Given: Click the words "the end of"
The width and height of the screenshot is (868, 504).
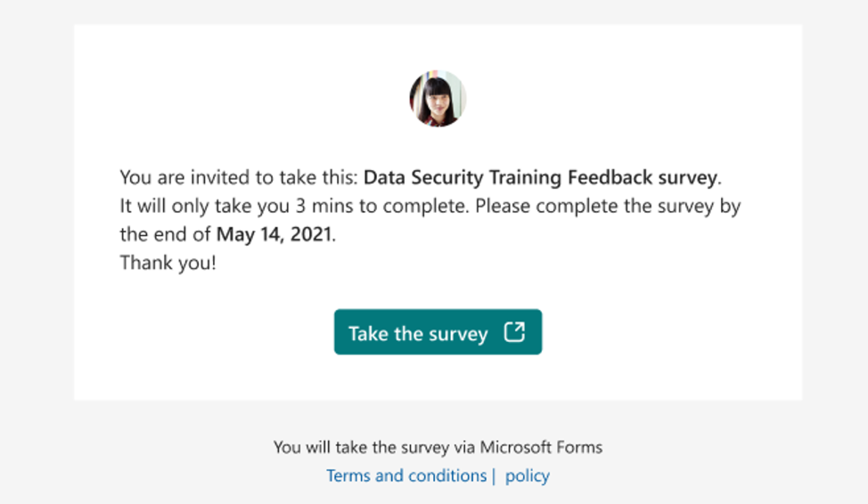Looking at the screenshot, I should [x=165, y=235].
